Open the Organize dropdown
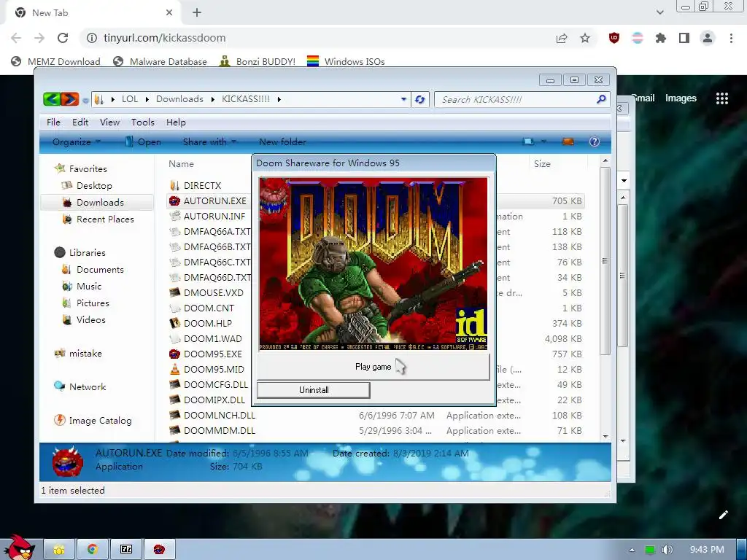The width and height of the screenshot is (747, 560). click(76, 142)
